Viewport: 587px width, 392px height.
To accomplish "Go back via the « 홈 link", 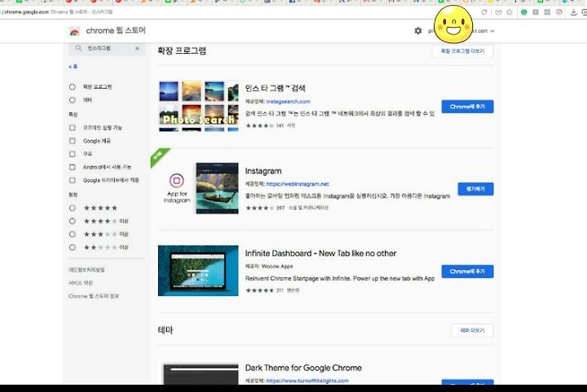I will (73, 67).
